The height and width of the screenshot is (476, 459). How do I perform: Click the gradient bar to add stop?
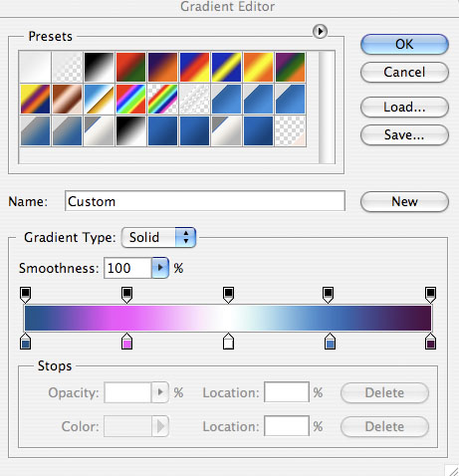228,318
